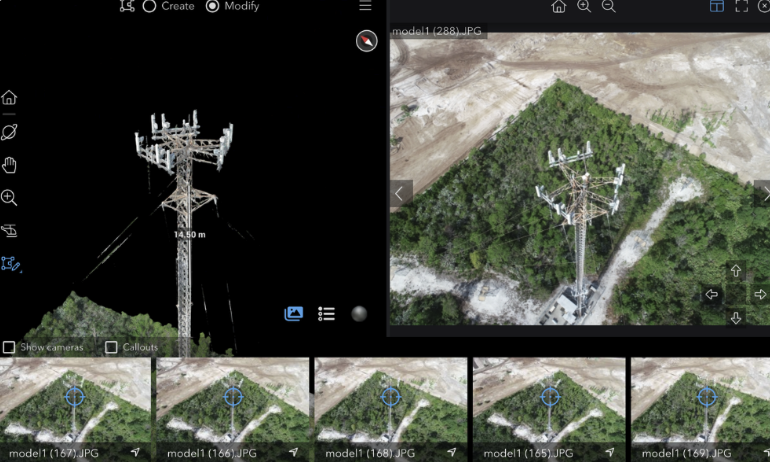Open the hamburger menu in 3D view
Viewport: 770px width, 462px height.
point(365,5)
